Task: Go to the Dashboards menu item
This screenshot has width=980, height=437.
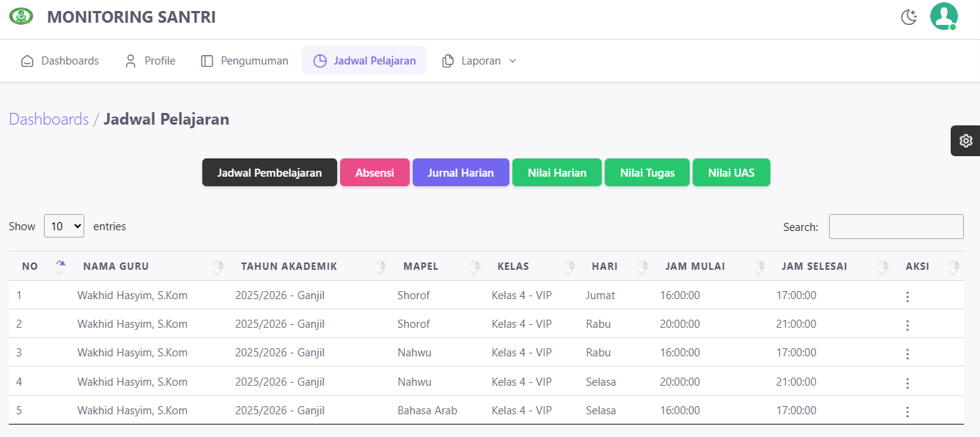Action: 60,61
